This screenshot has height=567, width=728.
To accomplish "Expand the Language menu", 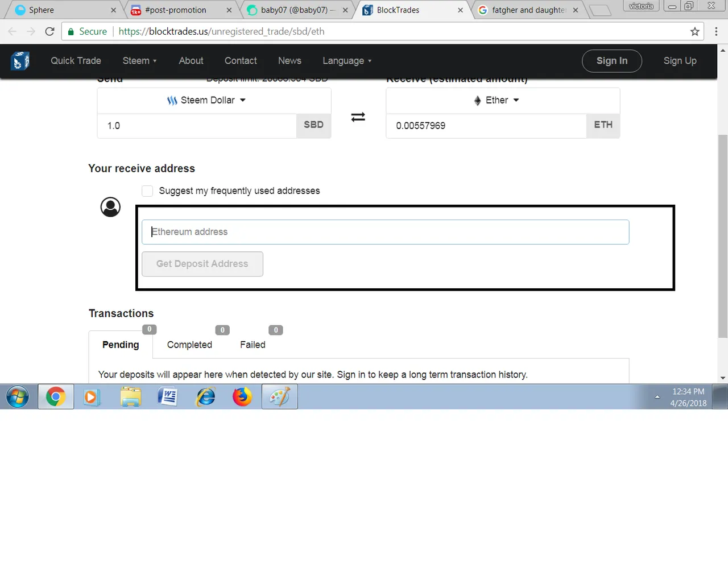I will (x=347, y=61).
